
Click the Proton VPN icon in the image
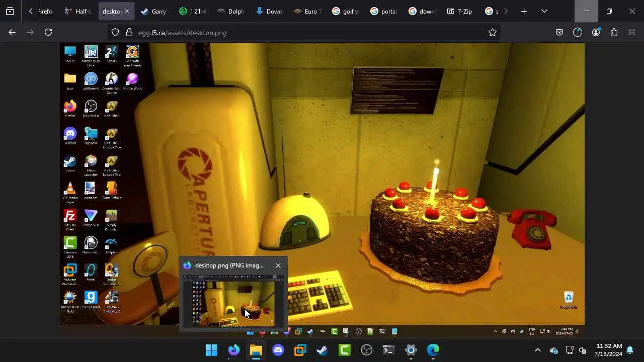pyautogui.click(x=91, y=218)
